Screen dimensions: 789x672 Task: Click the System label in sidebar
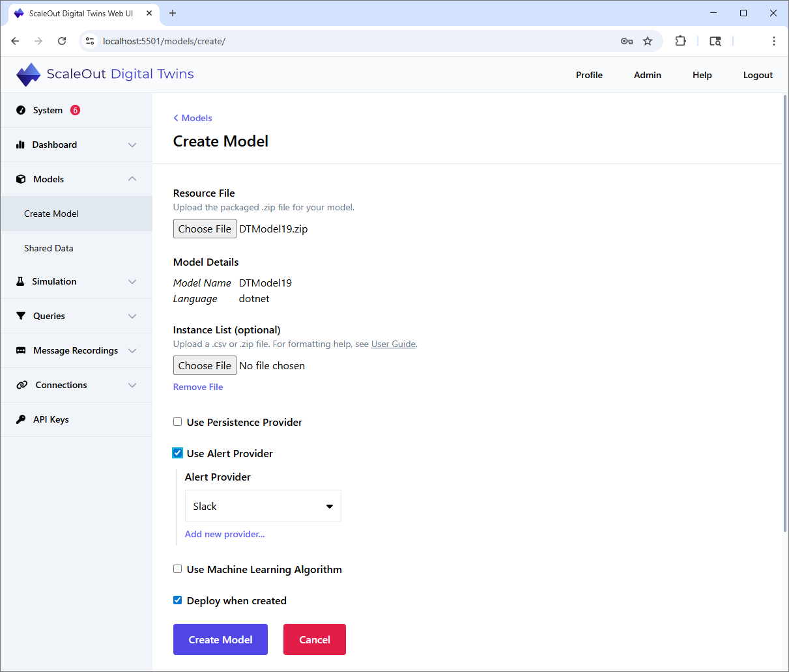pyautogui.click(x=48, y=110)
